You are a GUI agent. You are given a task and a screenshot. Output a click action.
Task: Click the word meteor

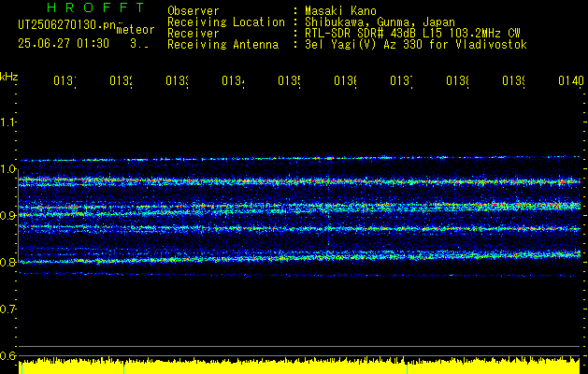tap(136, 30)
